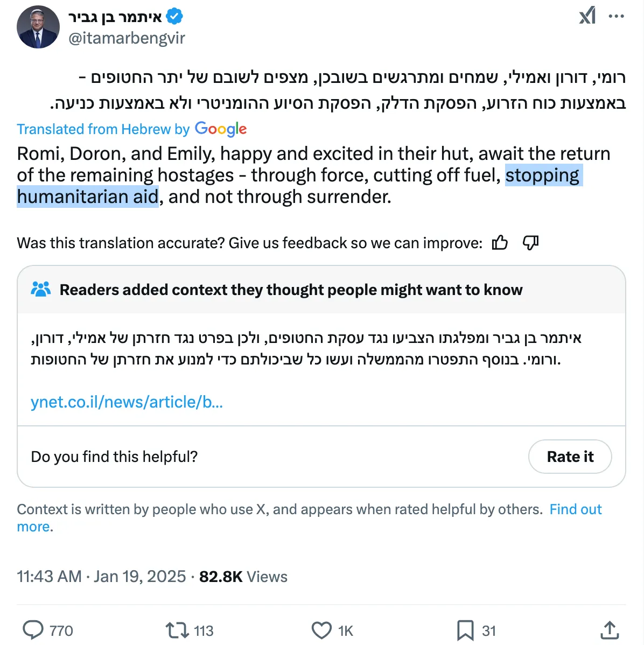This screenshot has width=644, height=645.
Task: Like the post with the heart icon
Action: click(x=321, y=630)
